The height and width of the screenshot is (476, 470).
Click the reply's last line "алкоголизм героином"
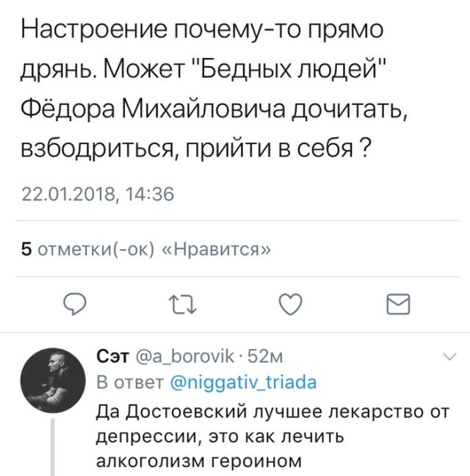199,461
